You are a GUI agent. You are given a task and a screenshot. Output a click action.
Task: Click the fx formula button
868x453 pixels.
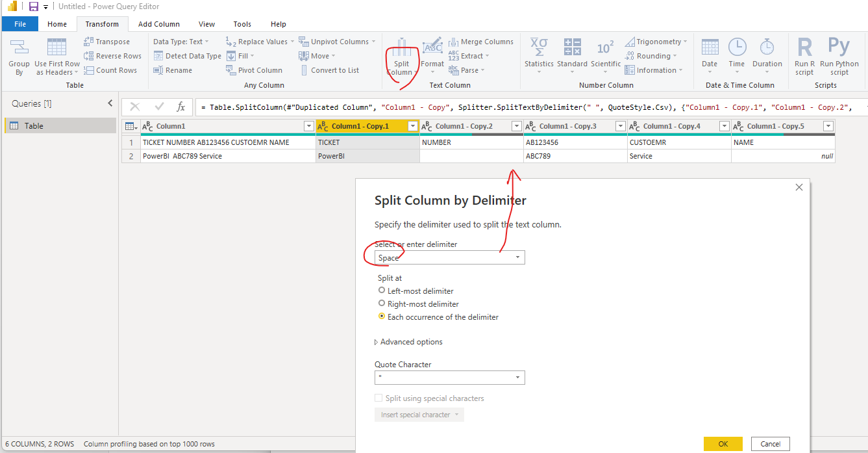(181, 107)
